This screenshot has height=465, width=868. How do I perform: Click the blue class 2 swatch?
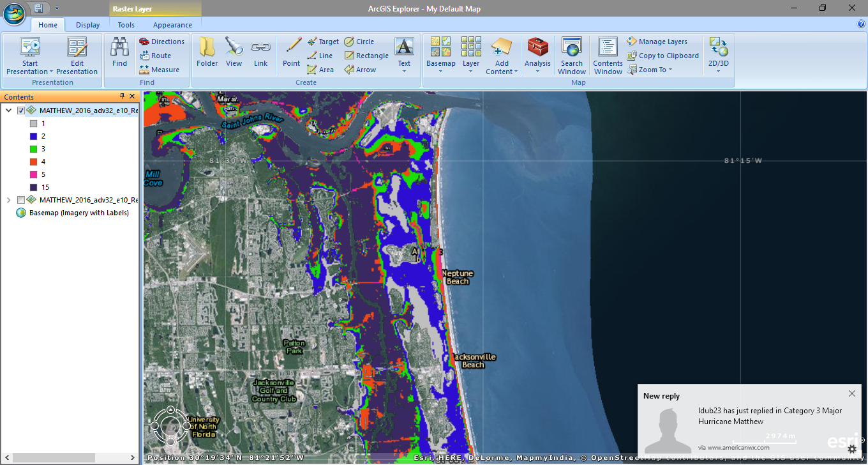pyautogui.click(x=33, y=136)
